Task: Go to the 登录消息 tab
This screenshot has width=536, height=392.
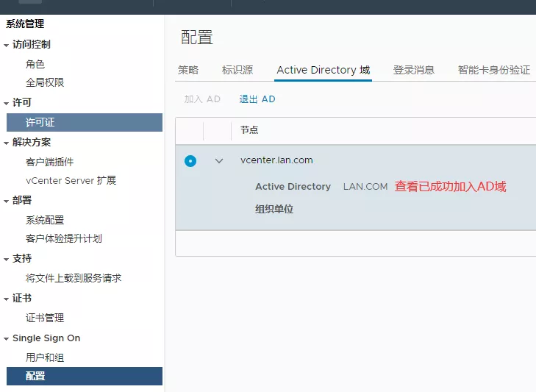Action: (413, 70)
